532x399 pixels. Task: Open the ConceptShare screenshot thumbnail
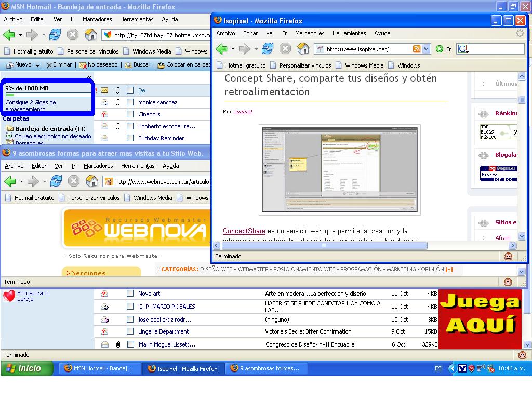click(340, 170)
